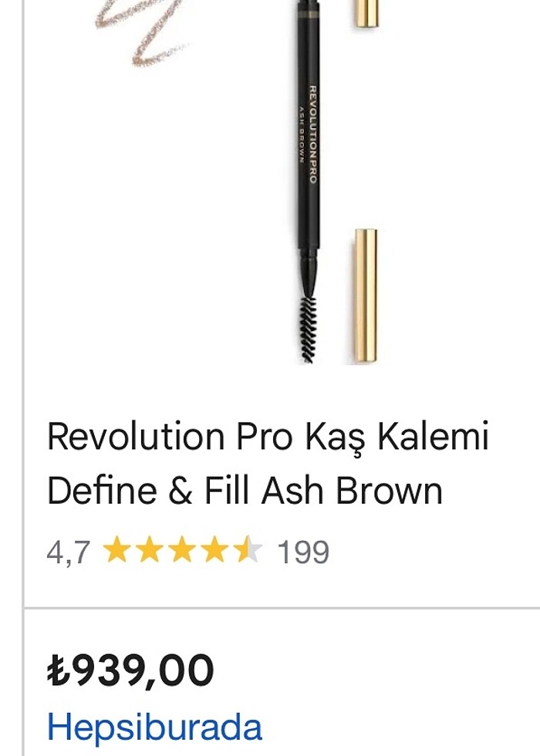Click the lower gold pencil cap
The image size is (540, 756).
pos(366,296)
